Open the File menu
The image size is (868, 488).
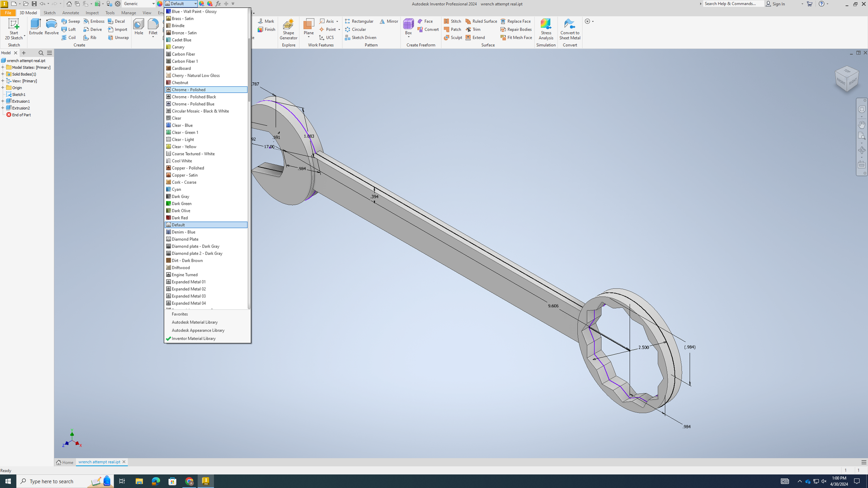(8, 12)
